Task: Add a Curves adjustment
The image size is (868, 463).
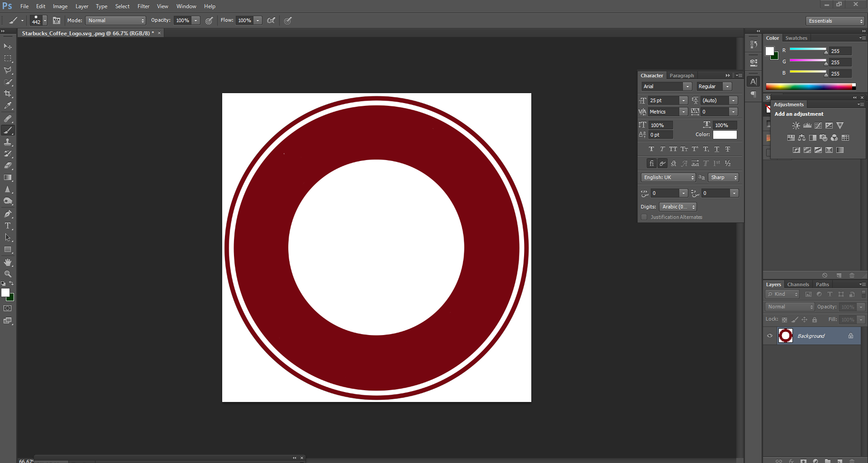Action: coord(818,125)
